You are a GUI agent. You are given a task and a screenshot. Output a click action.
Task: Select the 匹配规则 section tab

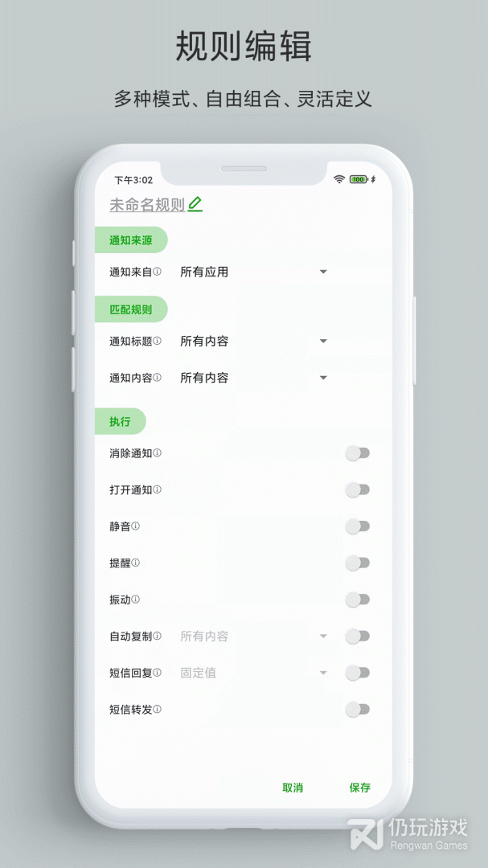(x=131, y=309)
